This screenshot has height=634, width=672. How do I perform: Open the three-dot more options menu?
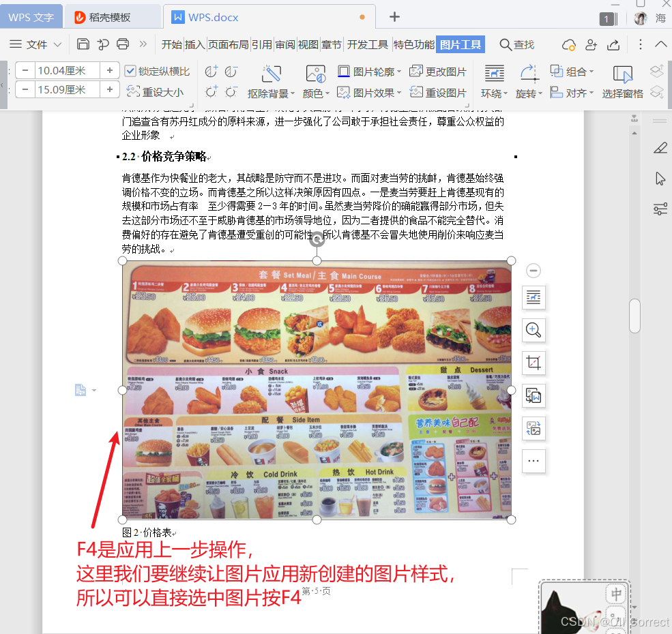(641, 44)
